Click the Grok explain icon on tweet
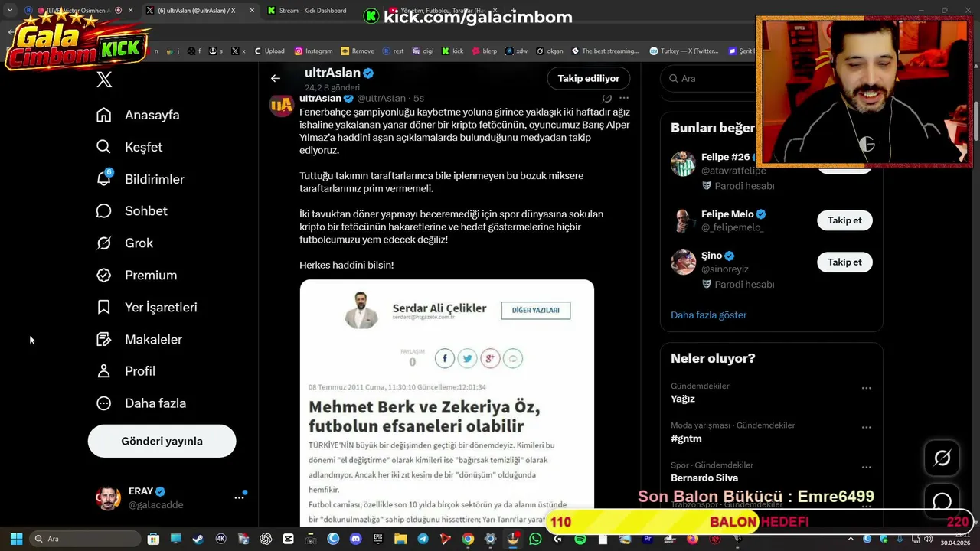Screen dimensions: 980x551 click(606, 98)
